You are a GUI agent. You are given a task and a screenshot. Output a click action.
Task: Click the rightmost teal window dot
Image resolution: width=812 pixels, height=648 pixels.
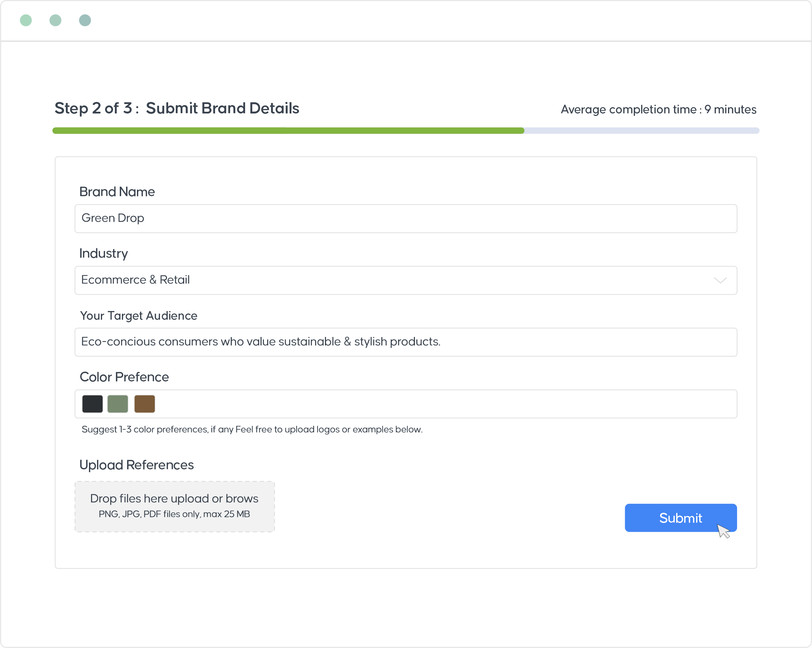85,20
